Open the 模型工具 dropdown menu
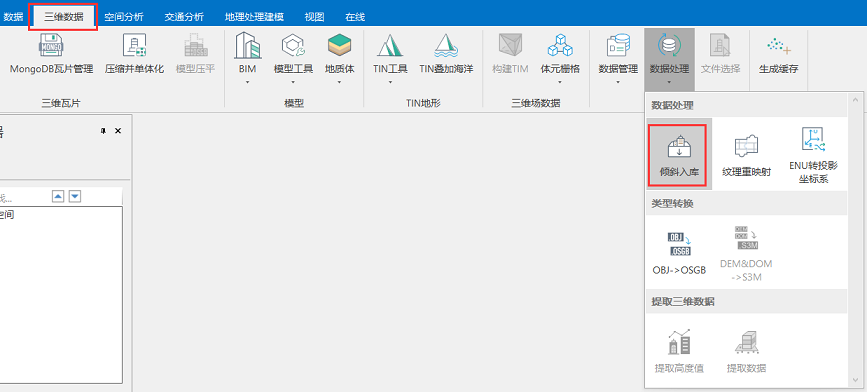The image size is (867, 392). coord(293,58)
